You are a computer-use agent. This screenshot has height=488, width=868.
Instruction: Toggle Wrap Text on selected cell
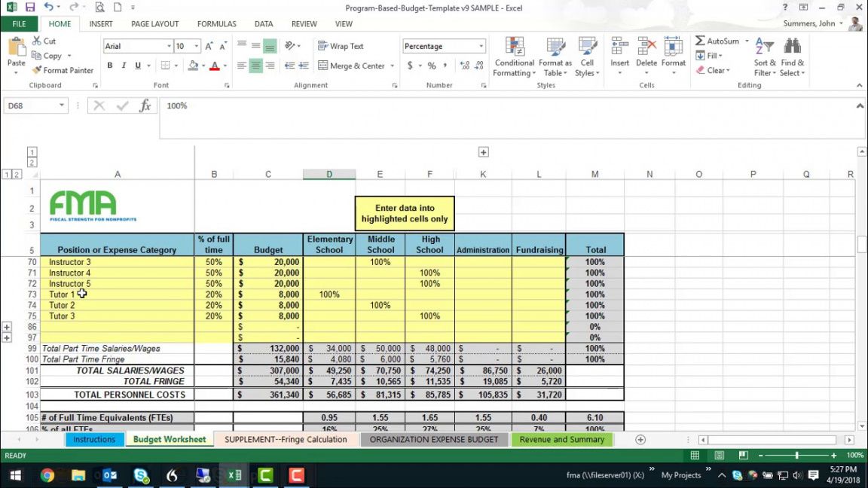click(x=341, y=46)
